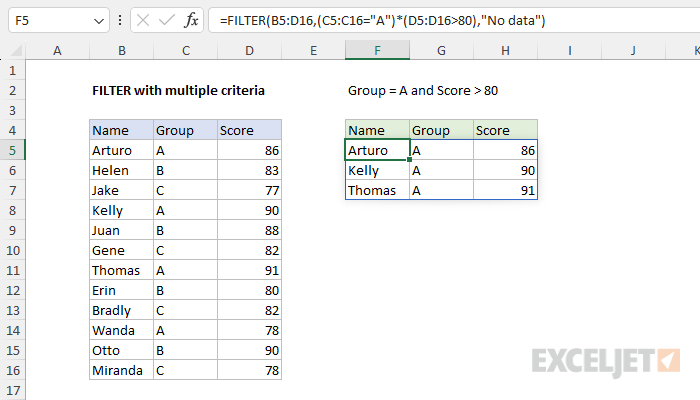700x400 pixels.
Task: Select row 1 header
Action: pos(12,71)
